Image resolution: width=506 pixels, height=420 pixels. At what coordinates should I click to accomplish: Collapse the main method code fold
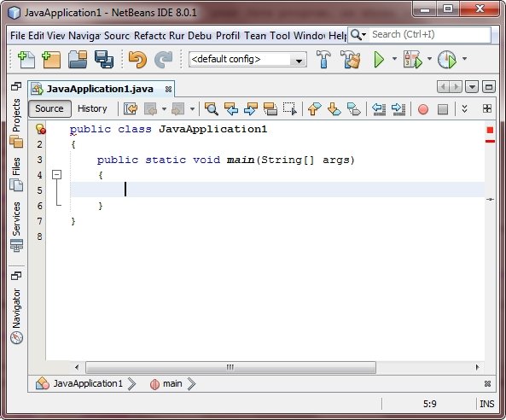57,175
